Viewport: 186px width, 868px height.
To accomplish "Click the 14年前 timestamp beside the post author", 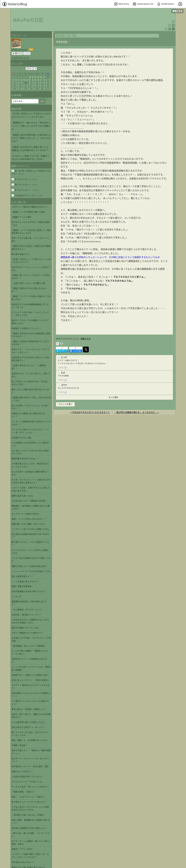I will (75, 339).
